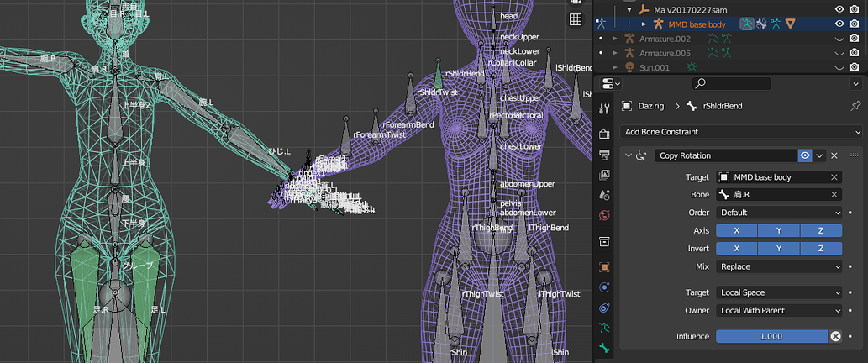Disable Armature.002 in renders
868x363 pixels.
[x=855, y=39]
